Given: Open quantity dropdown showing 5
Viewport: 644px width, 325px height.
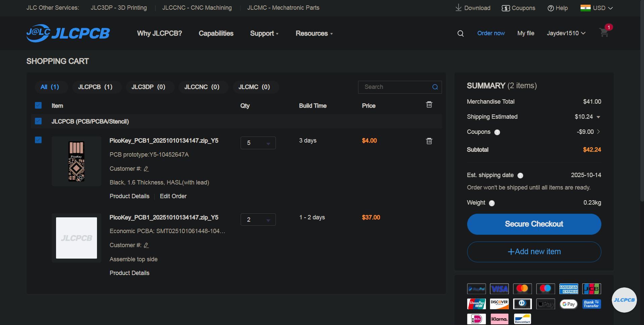Looking at the screenshot, I should tap(258, 143).
